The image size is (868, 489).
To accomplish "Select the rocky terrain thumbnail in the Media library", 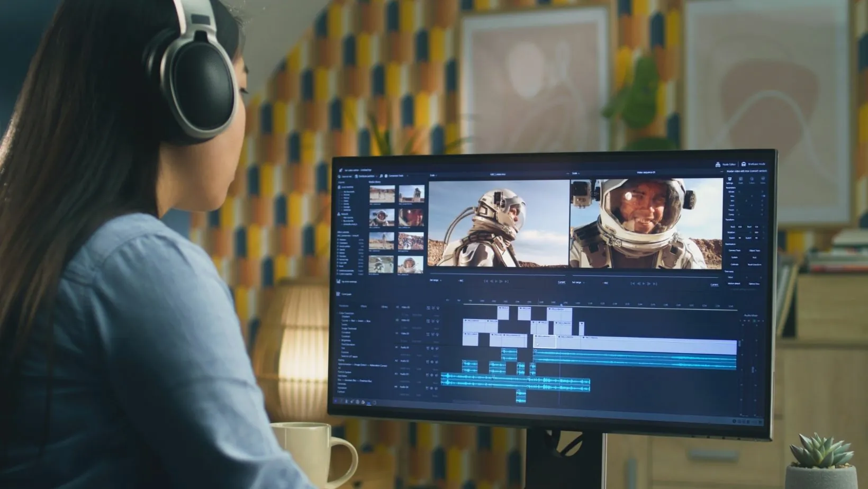I will pyautogui.click(x=411, y=241).
